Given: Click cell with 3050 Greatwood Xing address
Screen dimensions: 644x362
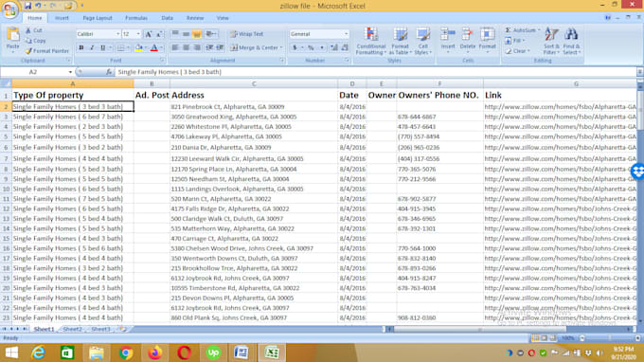Looking at the screenshot, I should tap(254, 117).
